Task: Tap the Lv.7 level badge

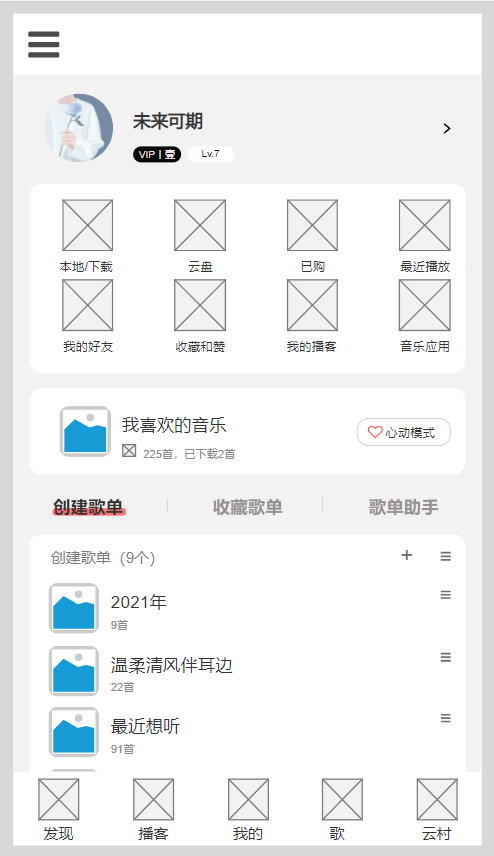Action: (x=210, y=154)
